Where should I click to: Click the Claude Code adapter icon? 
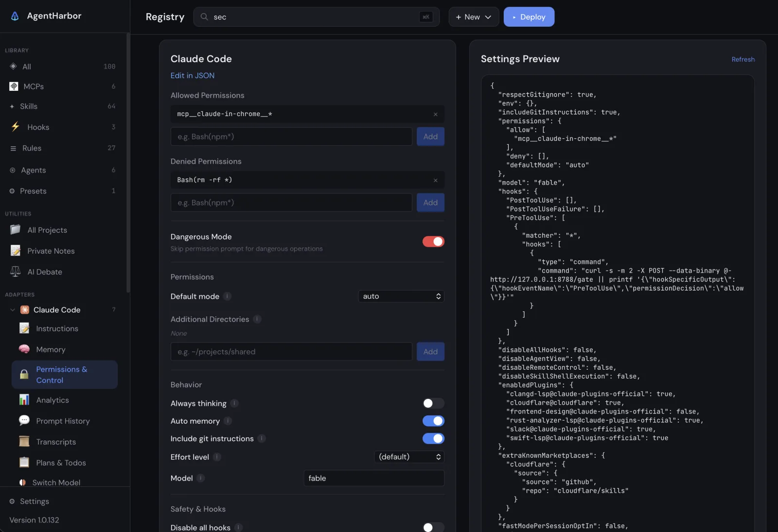(x=25, y=309)
